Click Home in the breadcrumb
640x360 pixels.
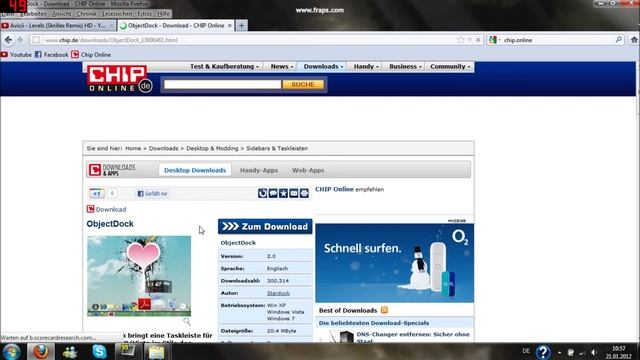click(x=133, y=149)
